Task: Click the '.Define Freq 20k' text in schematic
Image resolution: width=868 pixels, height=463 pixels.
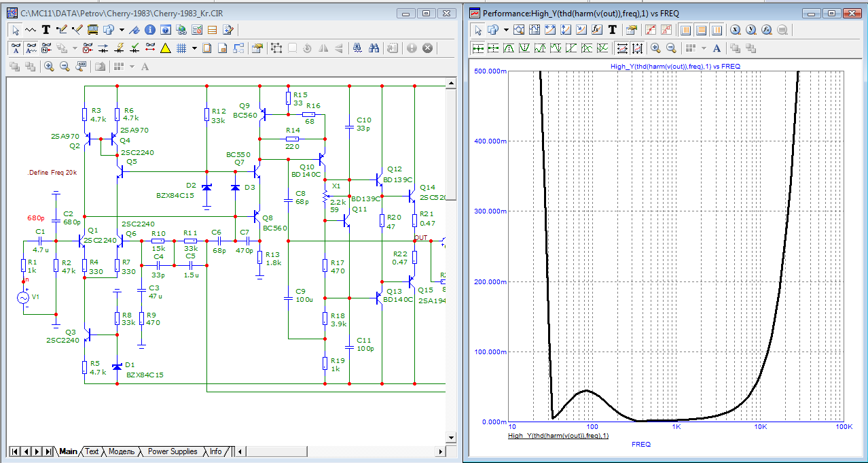Action: pos(52,173)
